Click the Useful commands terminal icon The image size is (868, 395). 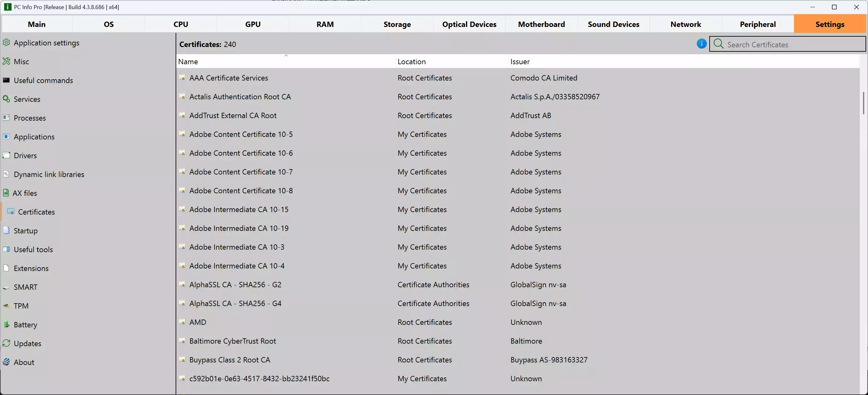[6, 80]
